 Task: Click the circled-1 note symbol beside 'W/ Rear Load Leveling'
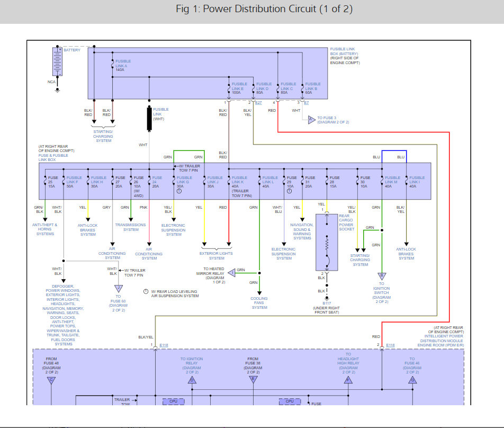coord(146,291)
